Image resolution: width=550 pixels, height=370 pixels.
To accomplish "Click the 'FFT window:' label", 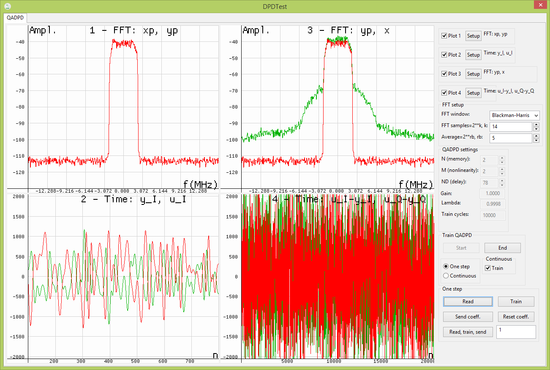I will pos(455,114).
